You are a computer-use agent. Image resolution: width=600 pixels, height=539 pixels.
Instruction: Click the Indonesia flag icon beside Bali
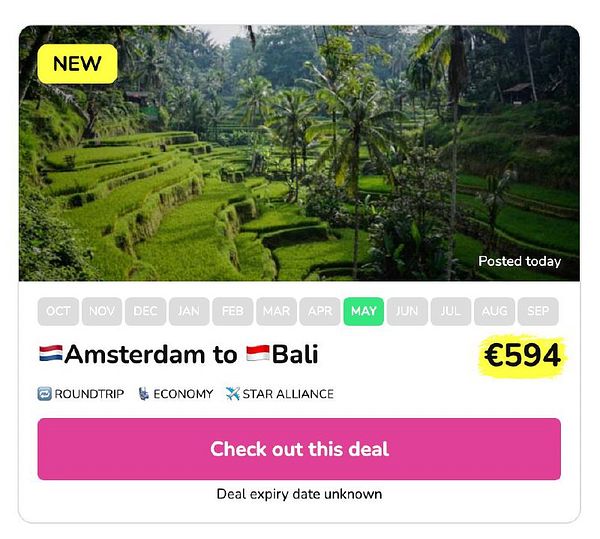[x=258, y=353]
